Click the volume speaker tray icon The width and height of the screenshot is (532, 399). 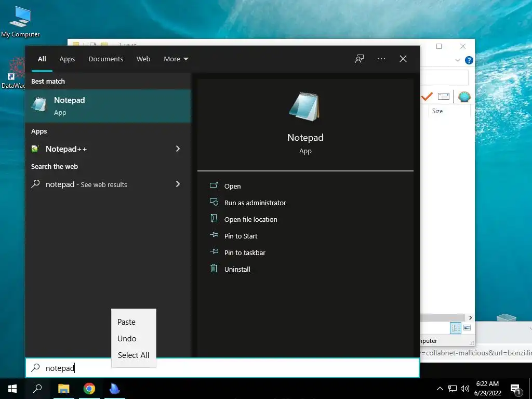pos(465,389)
